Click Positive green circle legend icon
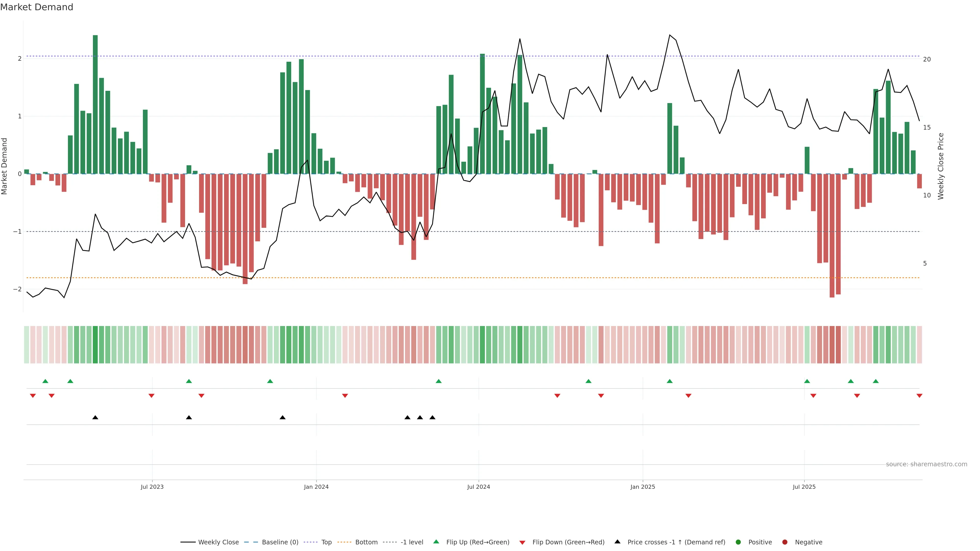Screen dimensions: 980x551 [x=738, y=542]
